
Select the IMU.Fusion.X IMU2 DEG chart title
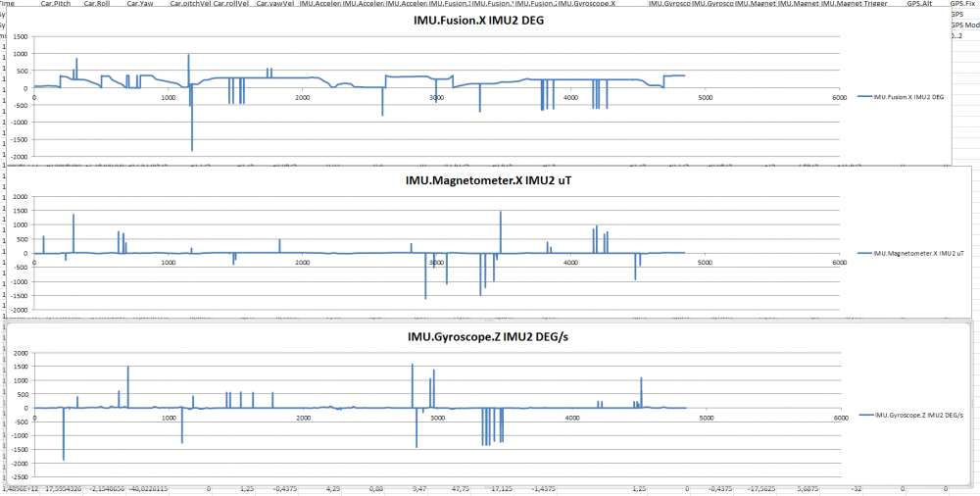tap(480, 20)
